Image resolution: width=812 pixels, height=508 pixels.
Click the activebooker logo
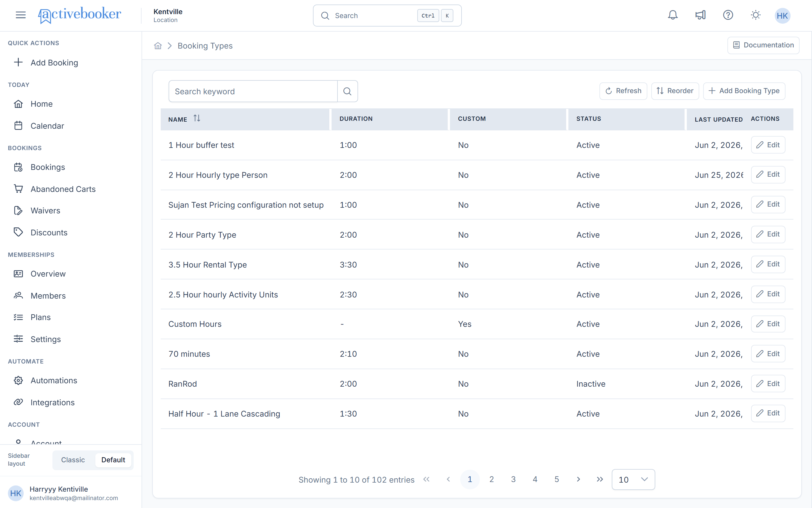[x=80, y=15]
